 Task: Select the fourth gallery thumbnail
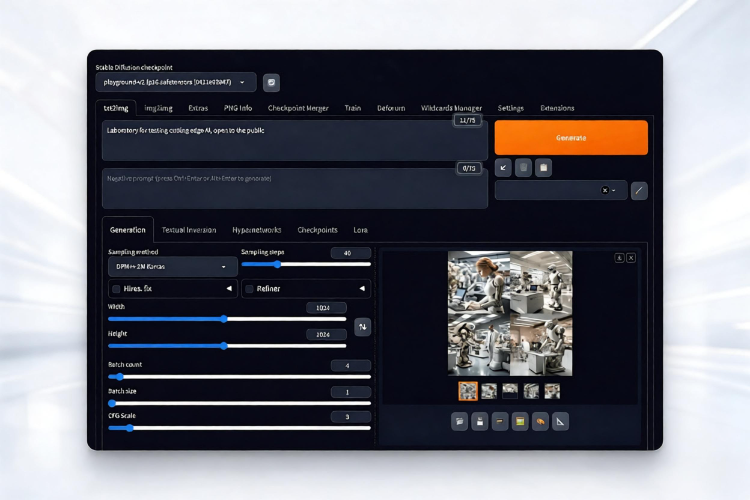point(531,391)
